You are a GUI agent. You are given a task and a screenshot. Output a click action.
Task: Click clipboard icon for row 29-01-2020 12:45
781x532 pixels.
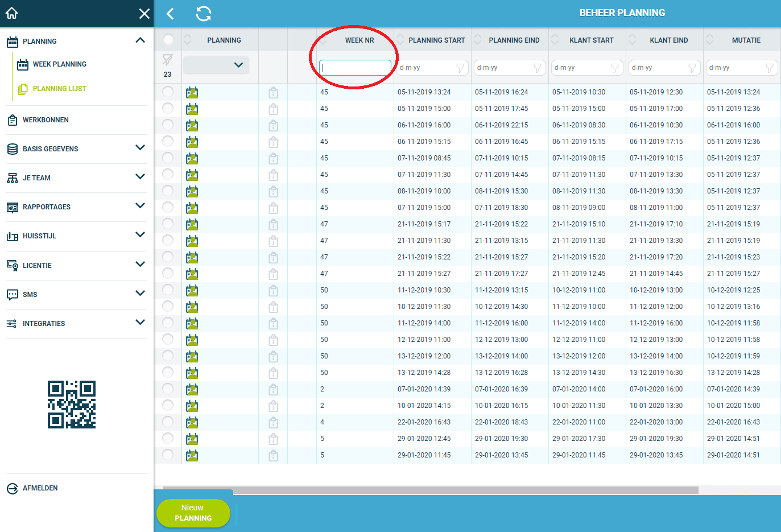click(274, 439)
